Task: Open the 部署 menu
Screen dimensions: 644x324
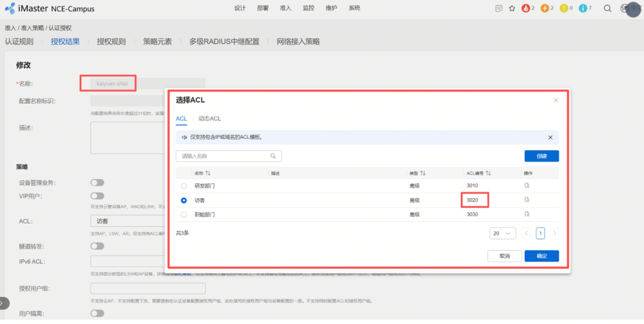Action: (263, 8)
